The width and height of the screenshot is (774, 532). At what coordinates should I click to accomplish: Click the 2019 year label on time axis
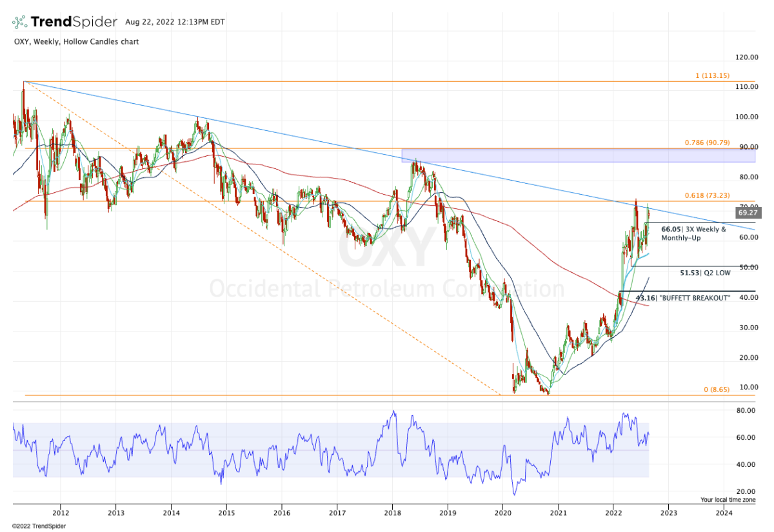[x=448, y=514]
